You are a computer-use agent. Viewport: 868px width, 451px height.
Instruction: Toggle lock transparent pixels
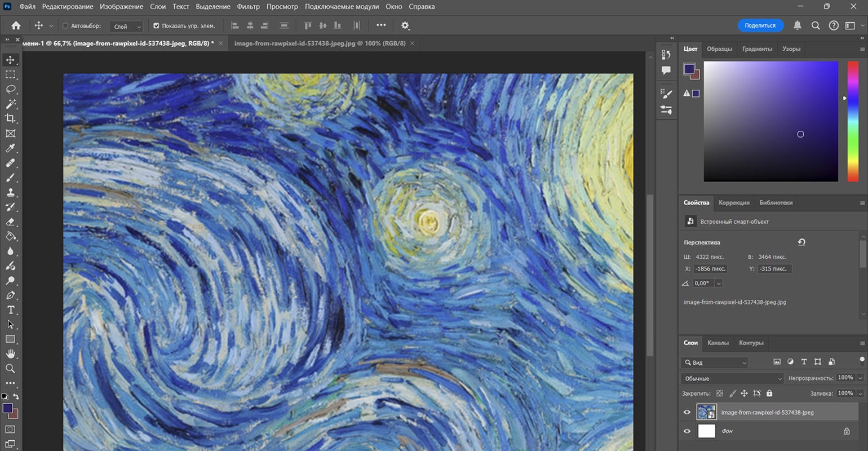(720, 393)
